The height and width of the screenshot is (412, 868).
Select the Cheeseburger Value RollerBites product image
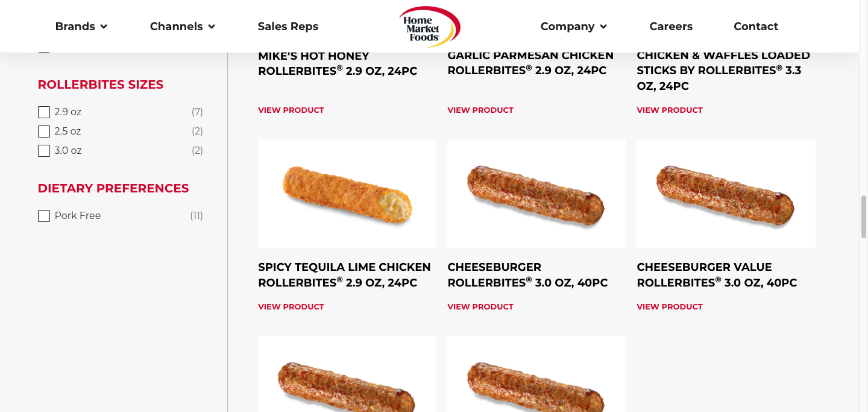(x=726, y=194)
